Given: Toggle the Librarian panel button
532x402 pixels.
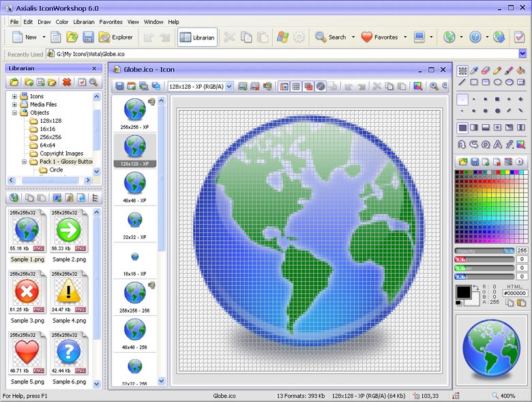Looking at the screenshot, I should pyautogui.click(x=198, y=38).
